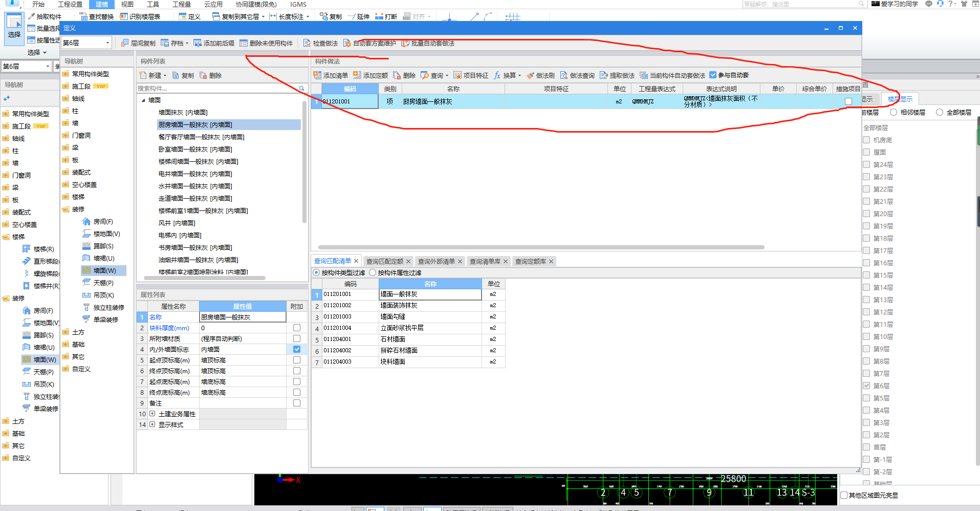
Task: Click 长度标注 icon
Action: click(273, 16)
